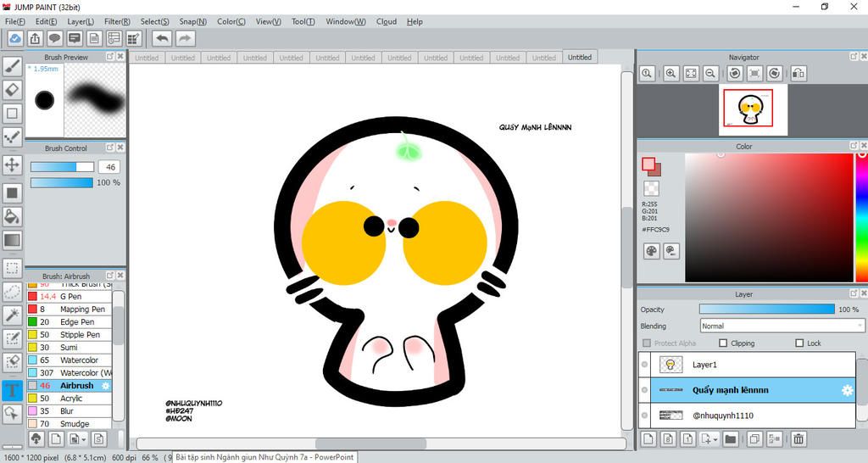Rotate canvas left in Navigator
868x463 pixels.
point(735,73)
